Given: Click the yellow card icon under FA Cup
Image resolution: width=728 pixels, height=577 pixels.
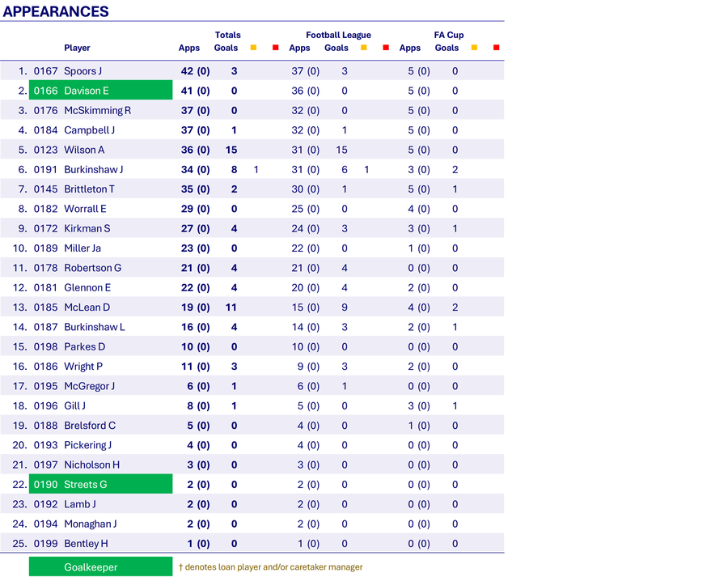Looking at the screenshot, I should pyautogui.click(x=474, y=48).
